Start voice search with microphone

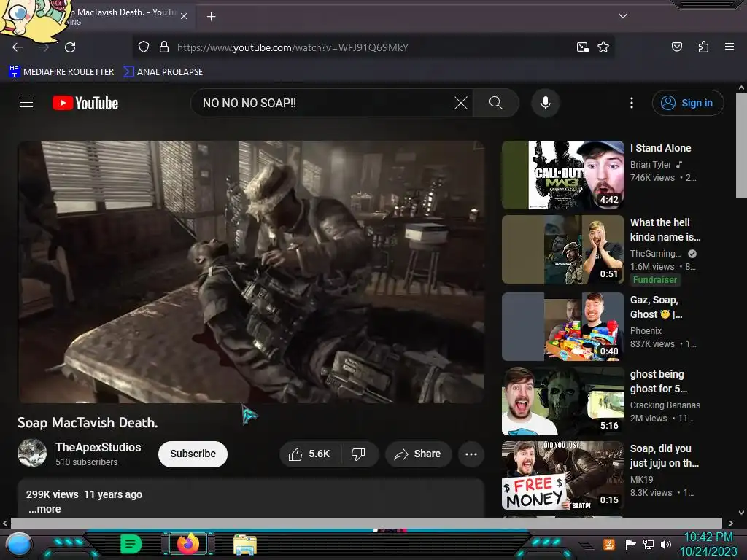[x=546, y=103]
